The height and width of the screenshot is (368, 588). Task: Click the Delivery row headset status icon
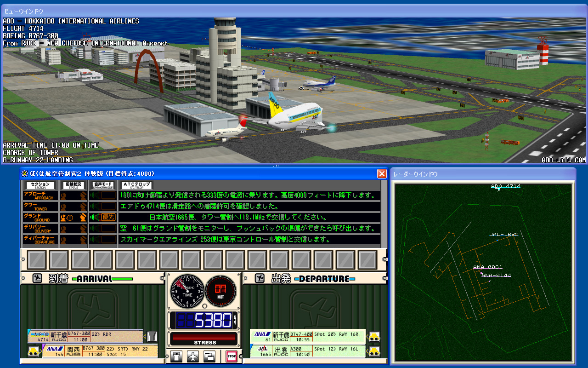pos(64,229)
